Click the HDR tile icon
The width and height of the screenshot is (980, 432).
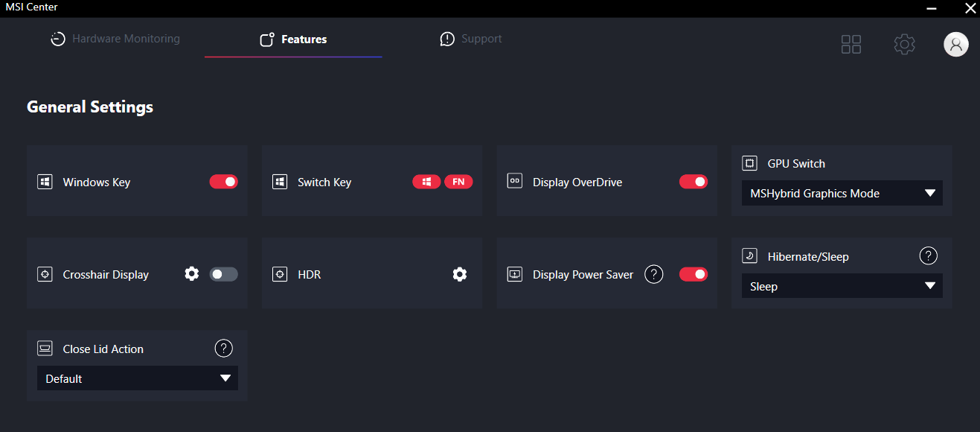pyautogui.click(x=280, y=274)
